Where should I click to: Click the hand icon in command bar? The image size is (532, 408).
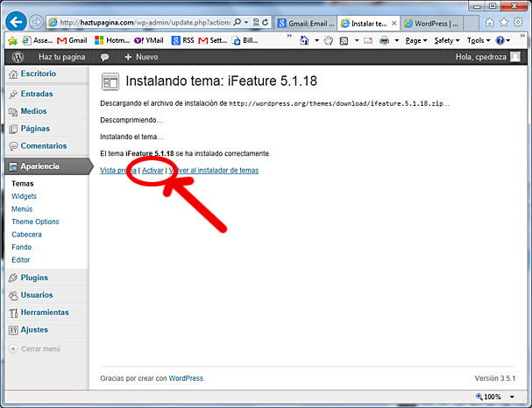[x=328, y=41]
